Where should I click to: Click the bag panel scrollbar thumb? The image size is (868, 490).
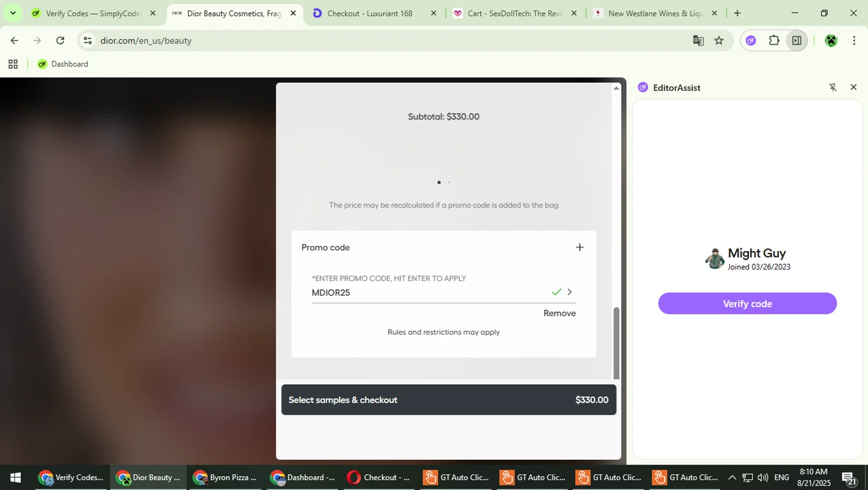(x=616, y=343)
